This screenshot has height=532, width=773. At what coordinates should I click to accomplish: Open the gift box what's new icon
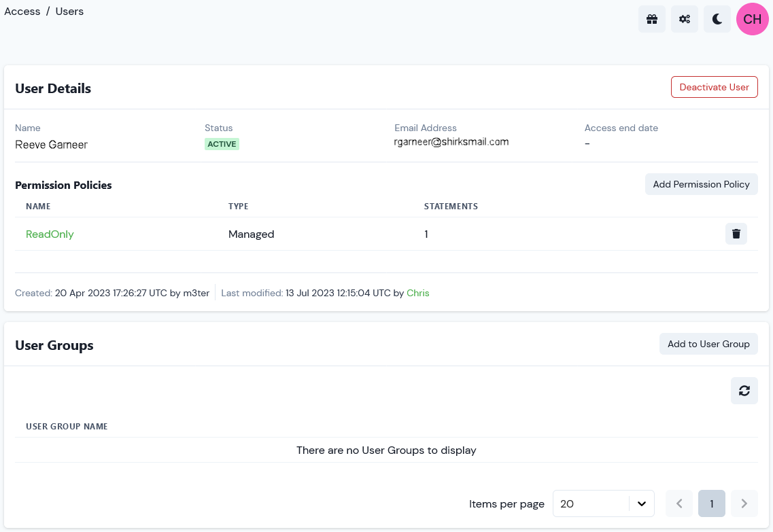pyautogui.click(x=652, y=19)
